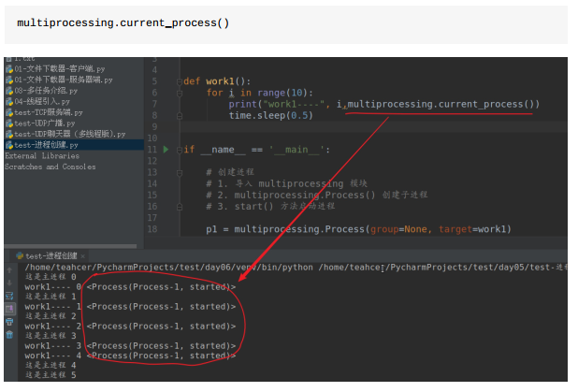Click 'target=work1' argument on line 18
Viewport: 578px width, 392px height.
tap(472, 229)
